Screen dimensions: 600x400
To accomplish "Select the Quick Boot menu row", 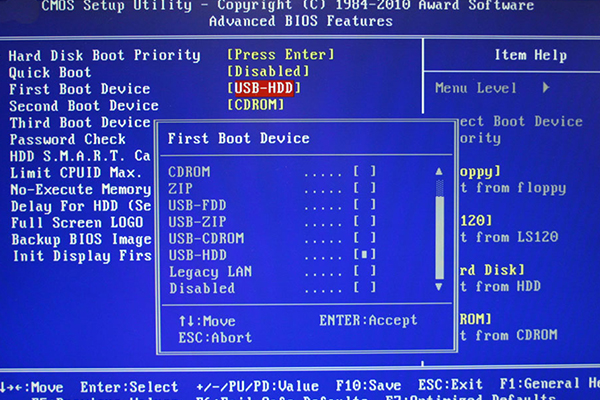I will 50,72.
